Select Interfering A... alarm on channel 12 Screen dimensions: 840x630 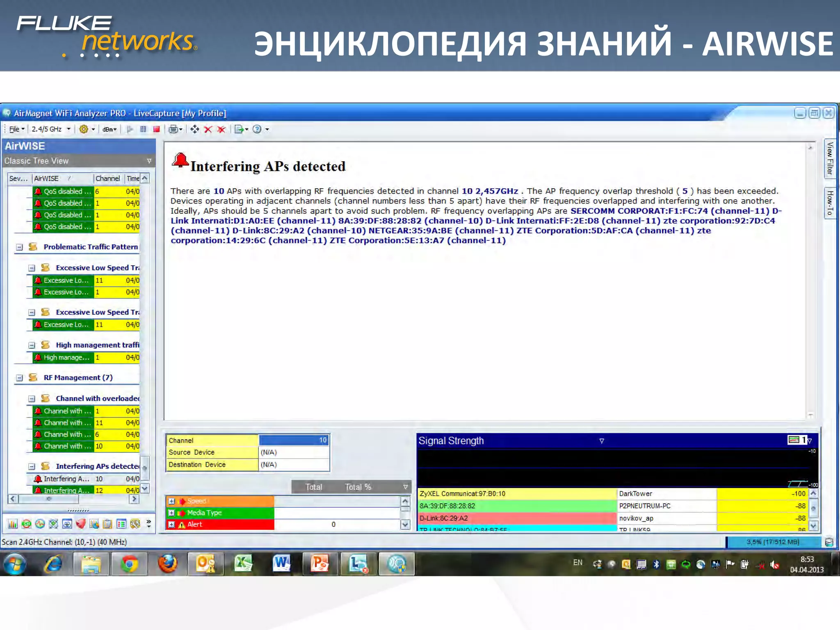pos(86,490)
